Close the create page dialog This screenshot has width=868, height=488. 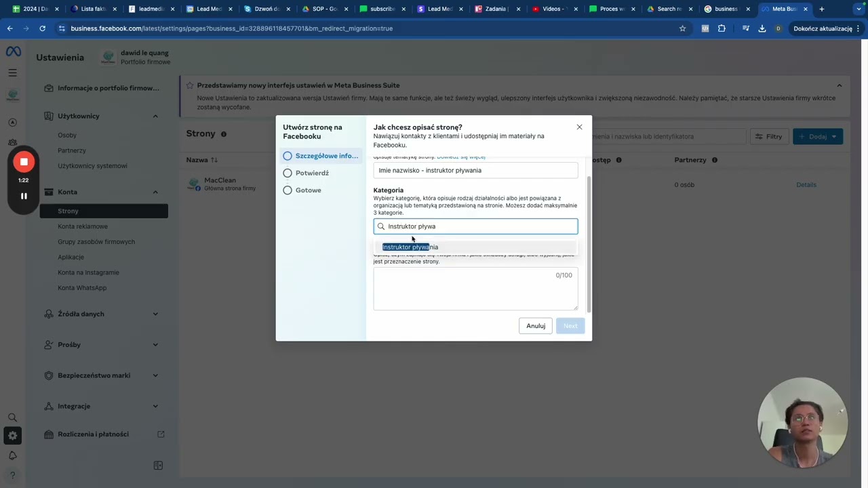click(x=579, y=127)
